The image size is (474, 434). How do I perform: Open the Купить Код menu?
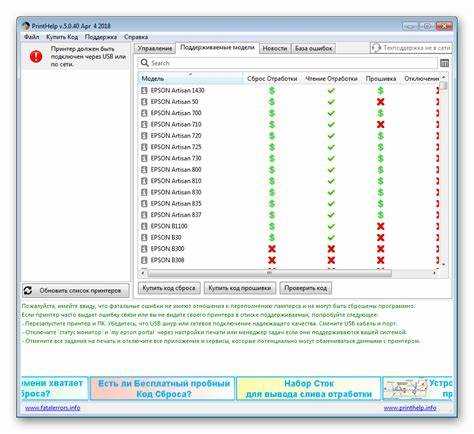62,37
